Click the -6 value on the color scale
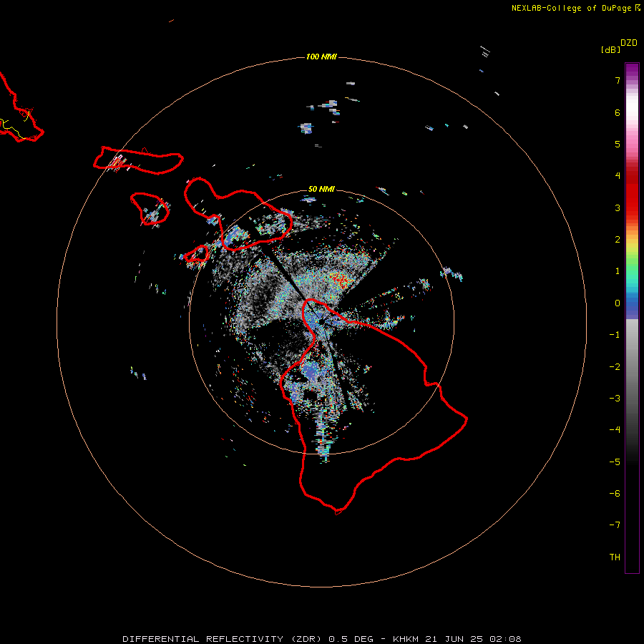Viewport: 644px width, 644px height. tap(615, 494)
